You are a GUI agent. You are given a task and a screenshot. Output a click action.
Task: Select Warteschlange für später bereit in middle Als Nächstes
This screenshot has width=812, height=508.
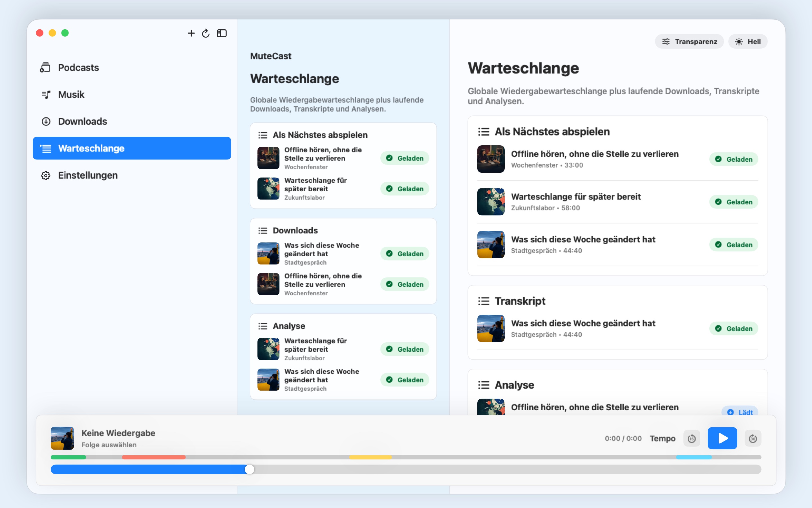tap(315, 185)
